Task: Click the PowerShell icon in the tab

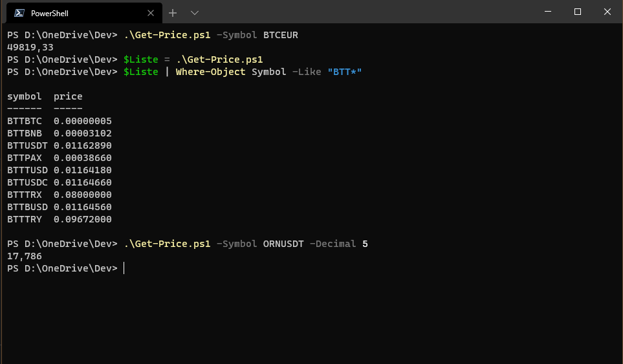Action: pyautogui.click(x=19, y=12)
